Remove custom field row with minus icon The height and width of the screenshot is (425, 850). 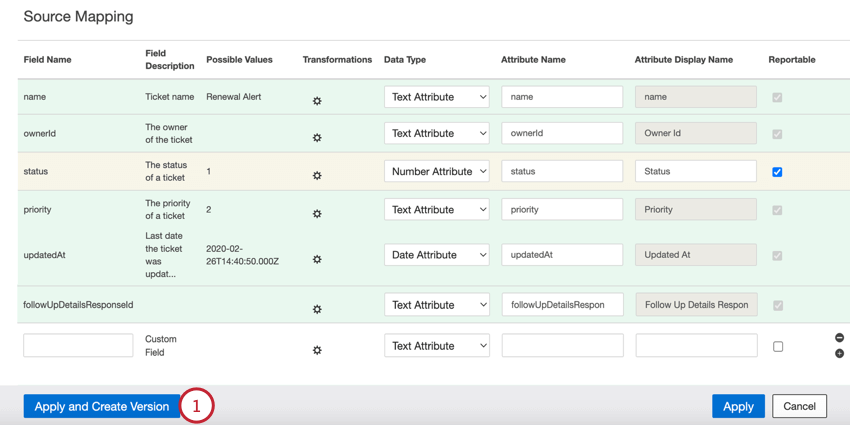[x=839, y=338]
